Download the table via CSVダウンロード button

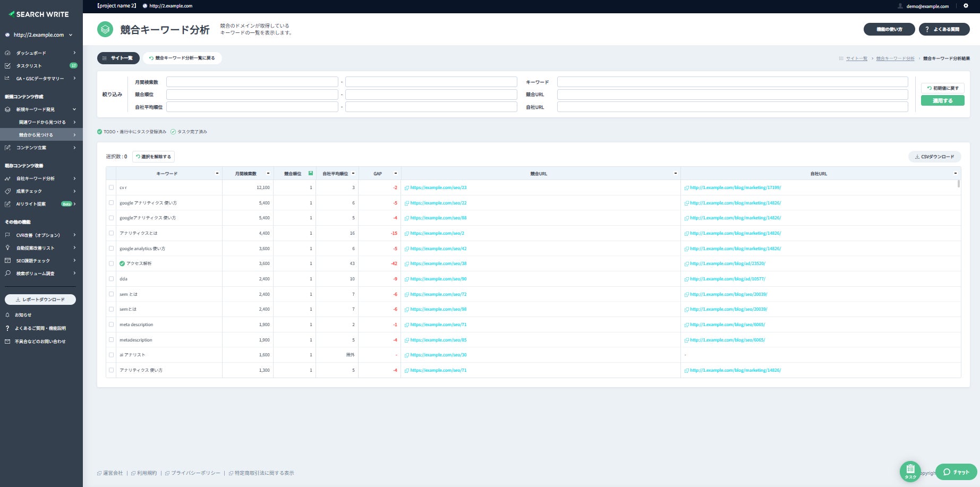click(934, 157)
